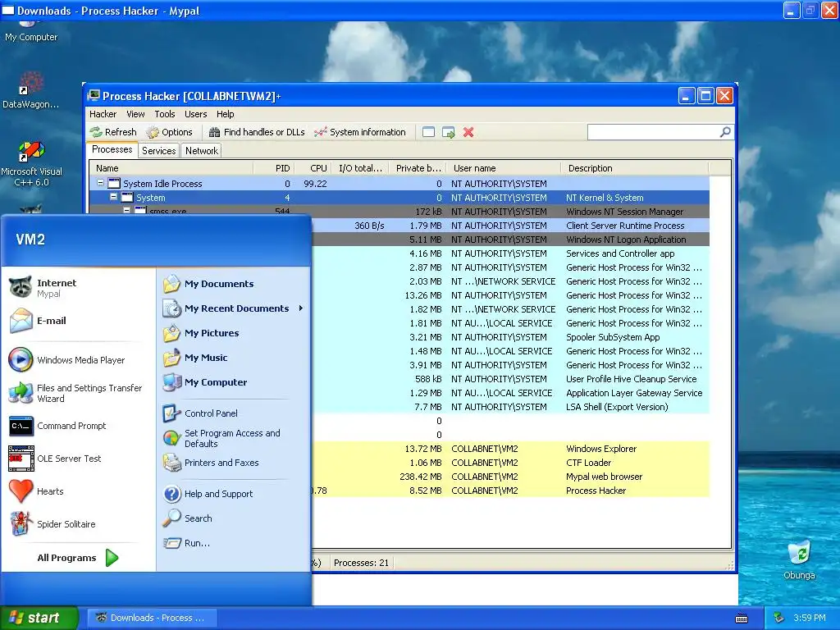The height and width of the screenshot is (630, 840).
Task: Sort by the I/O total... column header
Action: 360,168
